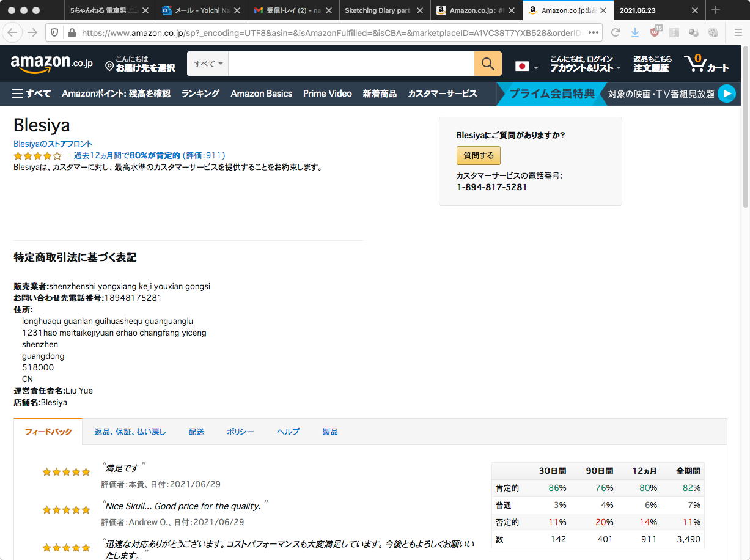The width and height of the screenshot is (750, 560).
Task: Select the 配送 tab
Action: 196,432
